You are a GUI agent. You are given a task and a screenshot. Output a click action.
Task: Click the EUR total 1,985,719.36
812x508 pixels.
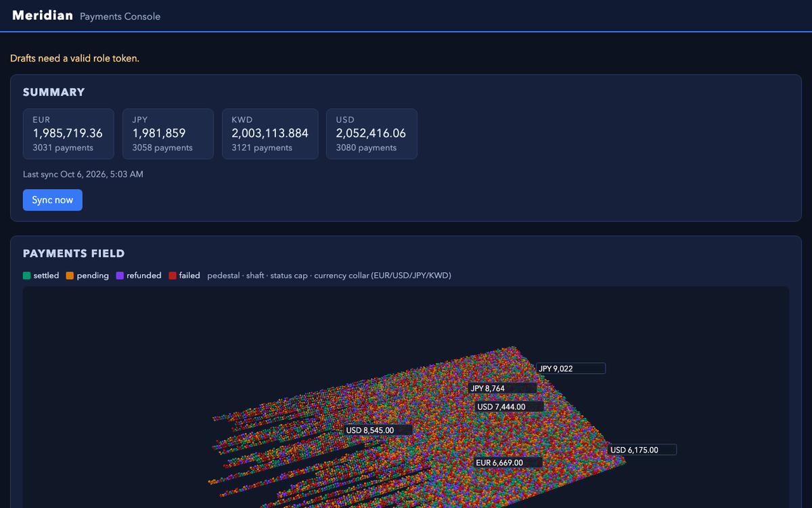pyautogui.click(x=68, y=133)
